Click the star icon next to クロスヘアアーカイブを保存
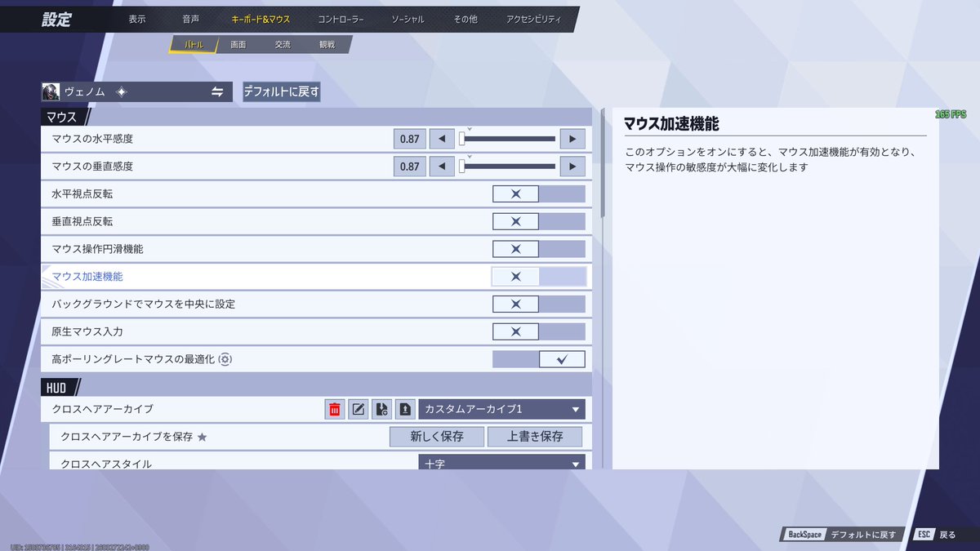 [203, 438]
